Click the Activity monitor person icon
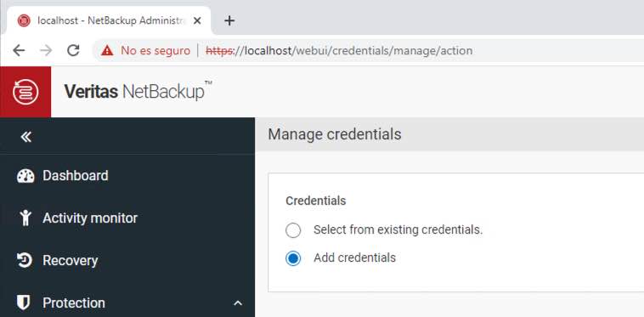This screenshot has width=644, height=317. click(x=25, y=218)
